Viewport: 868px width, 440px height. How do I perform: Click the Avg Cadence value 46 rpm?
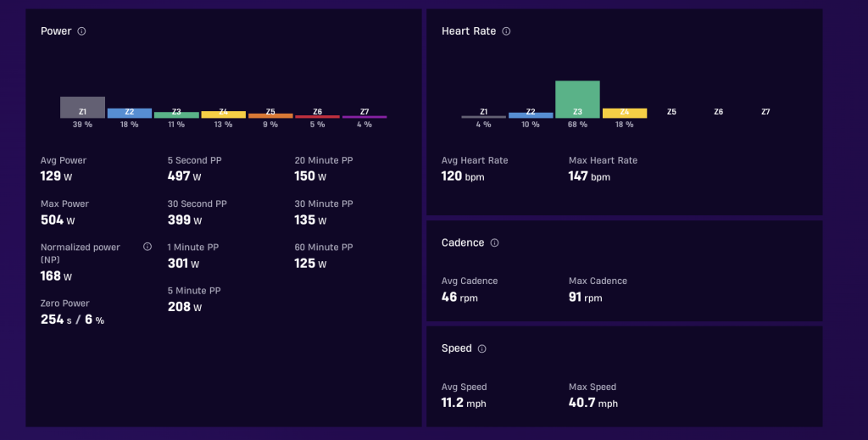(x=459, y=298)
